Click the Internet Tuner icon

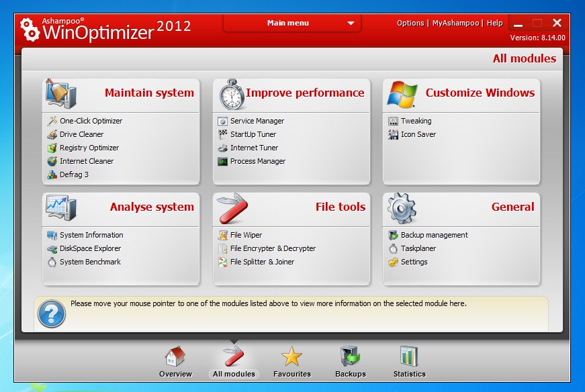(223, 148)
